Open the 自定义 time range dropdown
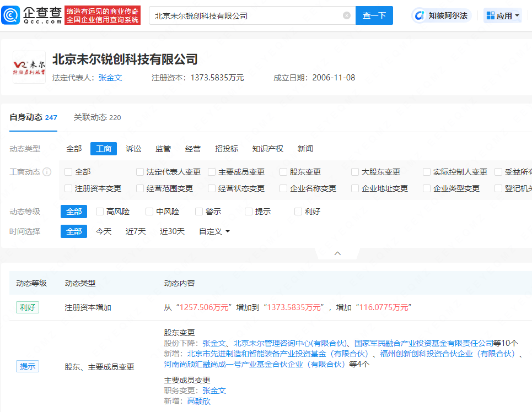The width and height of the screenshot is (532, 412). tap(214, 231)
